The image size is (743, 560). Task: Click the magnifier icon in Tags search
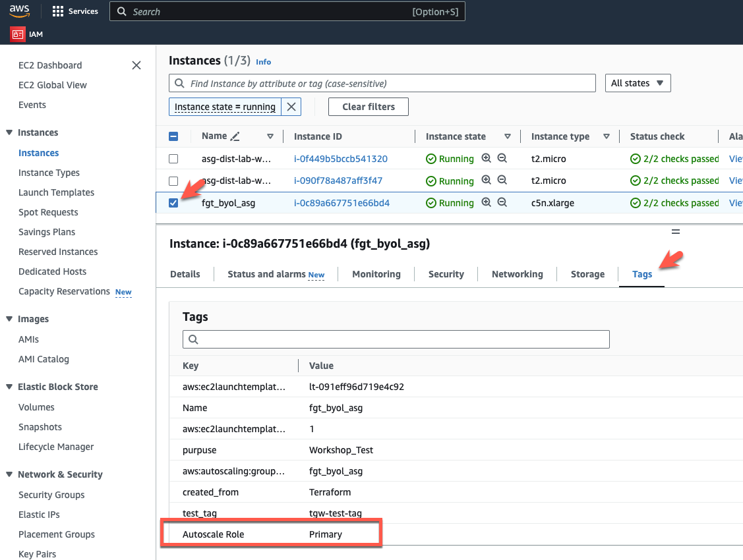[193, 339]
